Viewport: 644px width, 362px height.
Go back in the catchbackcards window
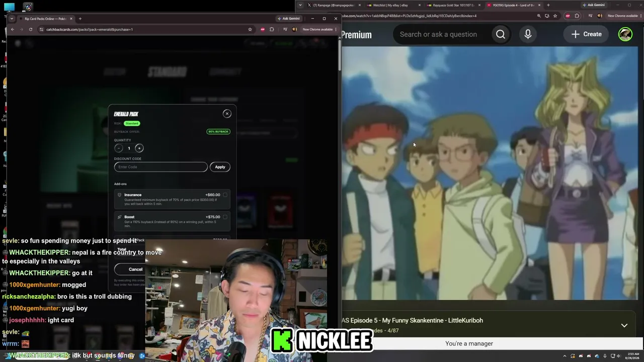click(x=13, y=29)
